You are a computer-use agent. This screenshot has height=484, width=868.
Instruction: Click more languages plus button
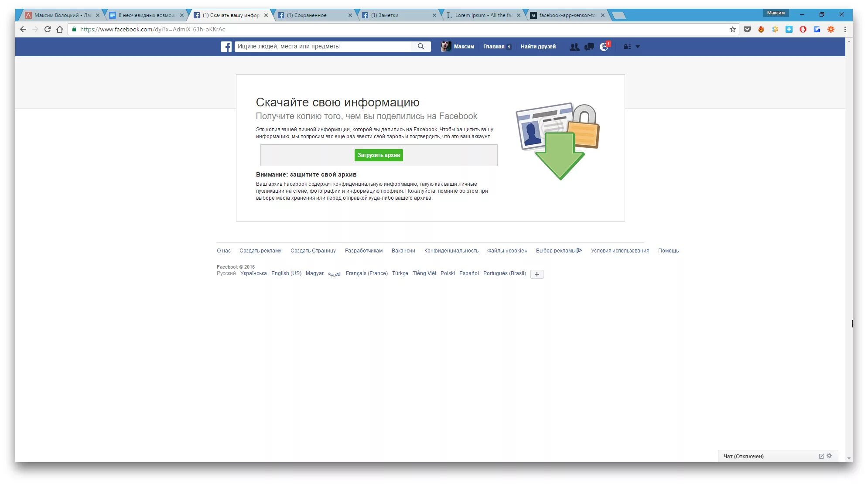(537, 274)
